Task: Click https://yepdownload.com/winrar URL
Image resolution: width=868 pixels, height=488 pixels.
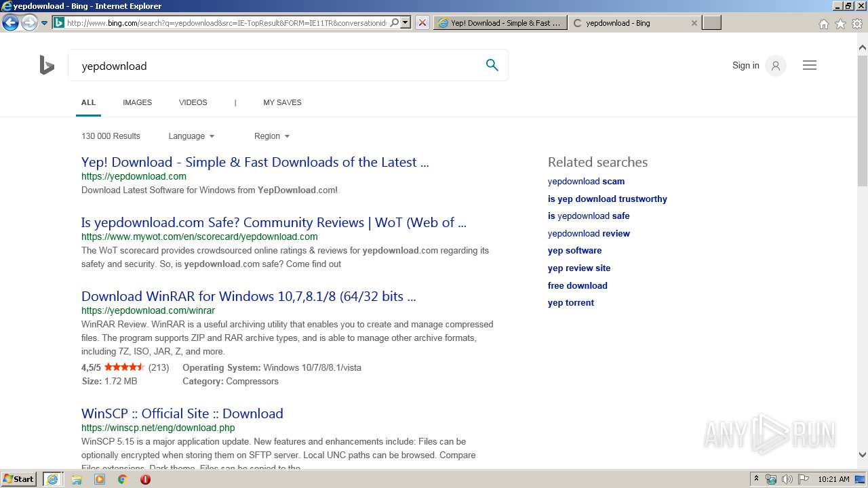Action: 148,310
